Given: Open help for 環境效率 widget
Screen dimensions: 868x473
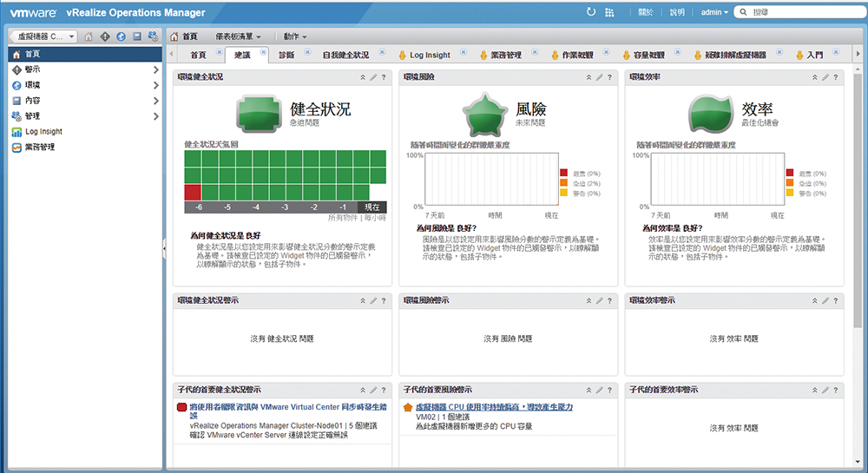Looking at the screenshot, I should click(835, 77).
